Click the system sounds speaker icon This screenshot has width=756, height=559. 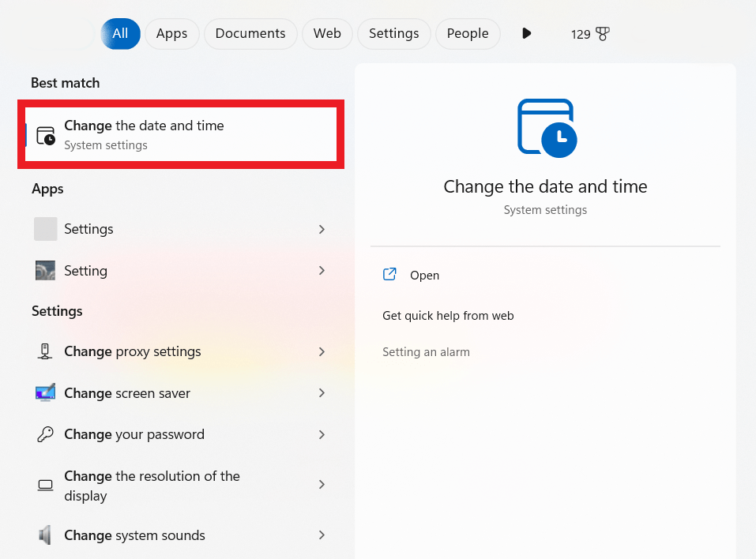[45, 535]
